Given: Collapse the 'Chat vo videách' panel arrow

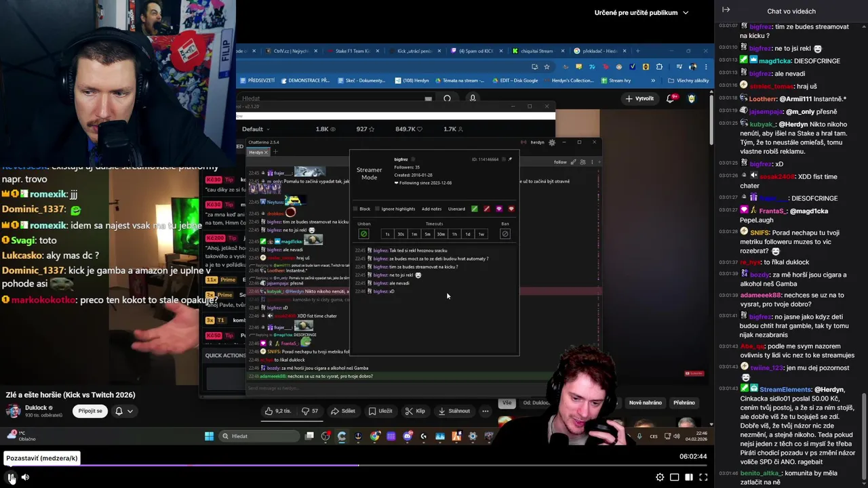Looking at the screenshot, I should (x=726, y=10).
